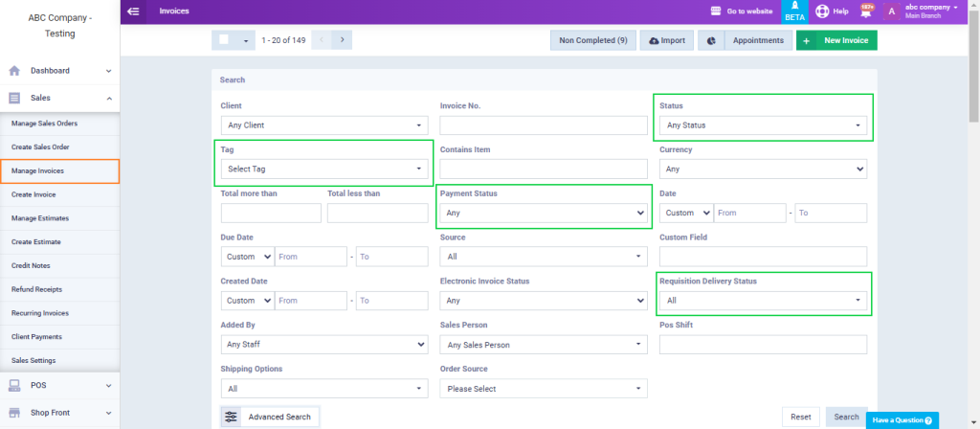
Task: Click the user avatar letter A
Action: (x=891, y=11)
